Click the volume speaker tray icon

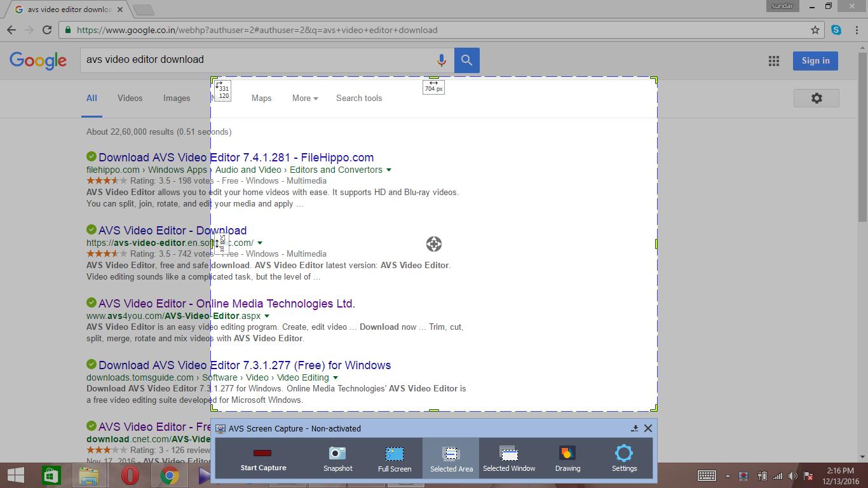(792, 475)
